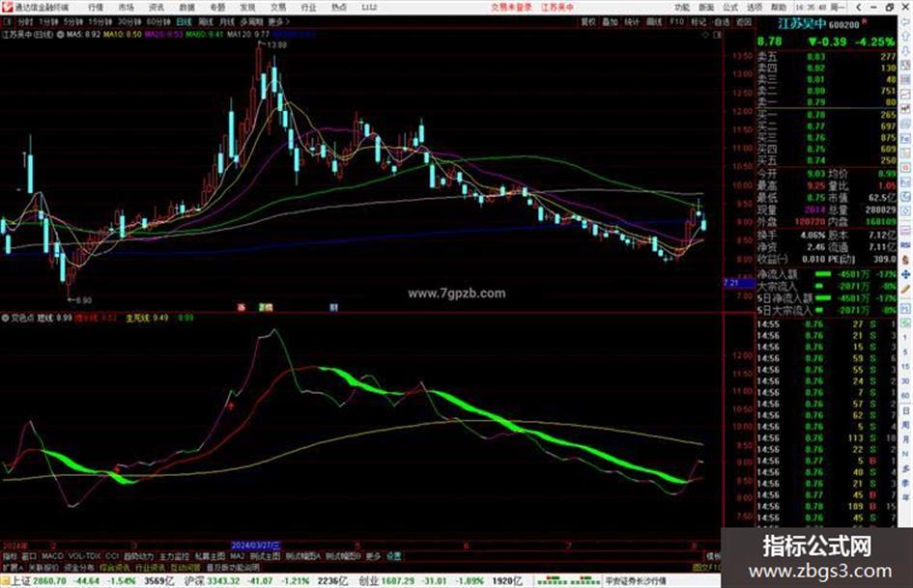Image resolution: width=913 pixels, height=588 pixels.
Task: Switch chart to 分时 period
Action: coord(25,21)
